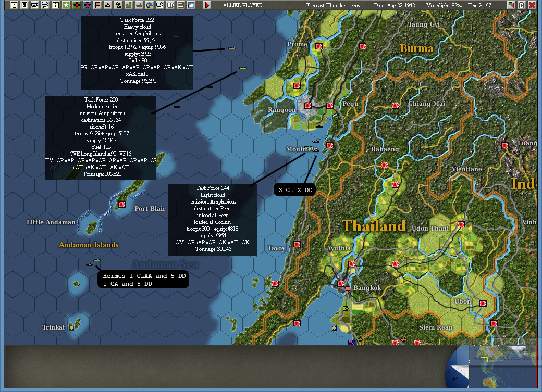Select the green carrier ship icon south of Andaman Islands

97,260
